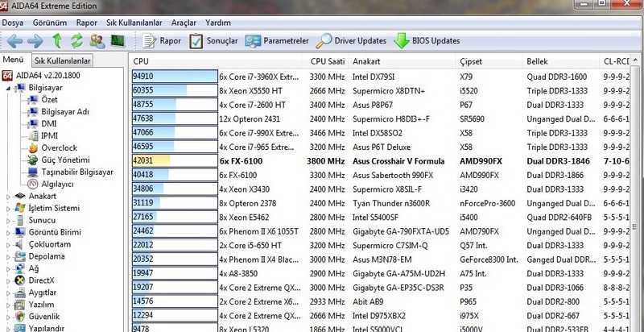Image resolution: width=644 pixels, height=332 pixels.
Task: Select DMI tree item
Action: (x=49, y=123)
